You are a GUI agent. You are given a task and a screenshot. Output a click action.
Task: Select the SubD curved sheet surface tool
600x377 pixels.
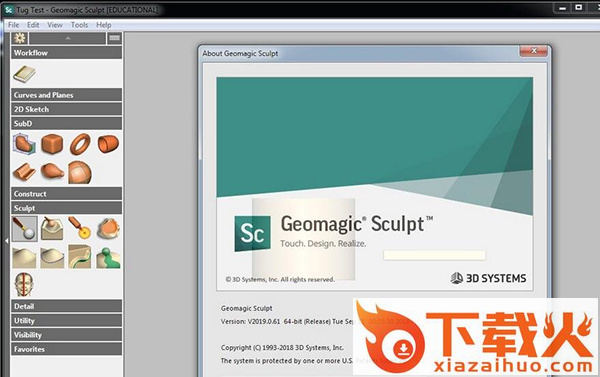coord(24,172)
